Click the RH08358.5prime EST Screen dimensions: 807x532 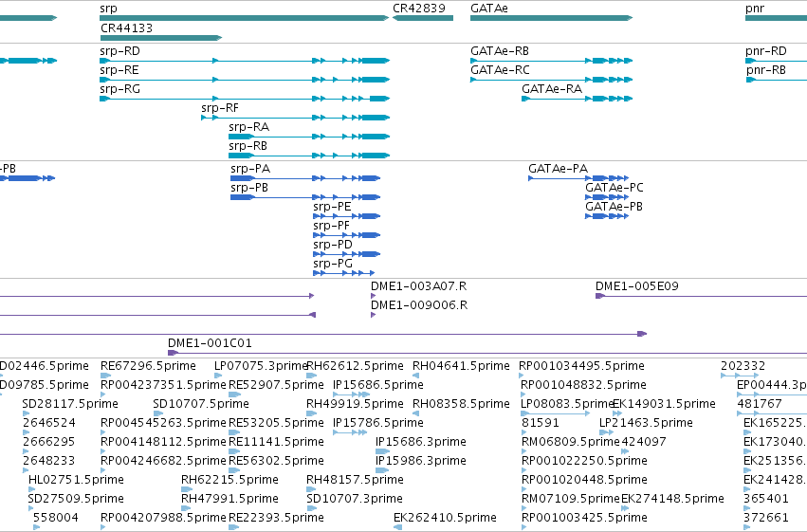point(416,413)
